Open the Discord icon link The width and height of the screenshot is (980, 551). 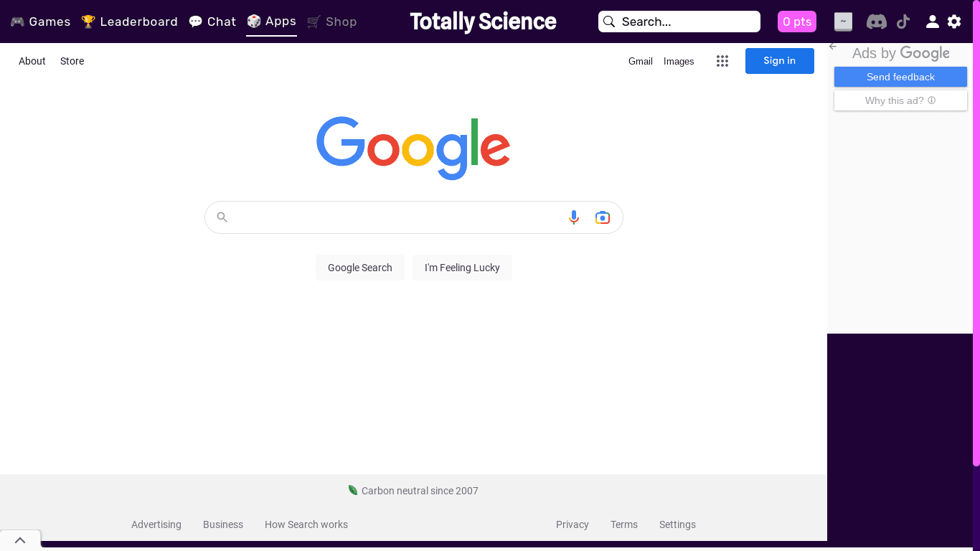point(876,22)
